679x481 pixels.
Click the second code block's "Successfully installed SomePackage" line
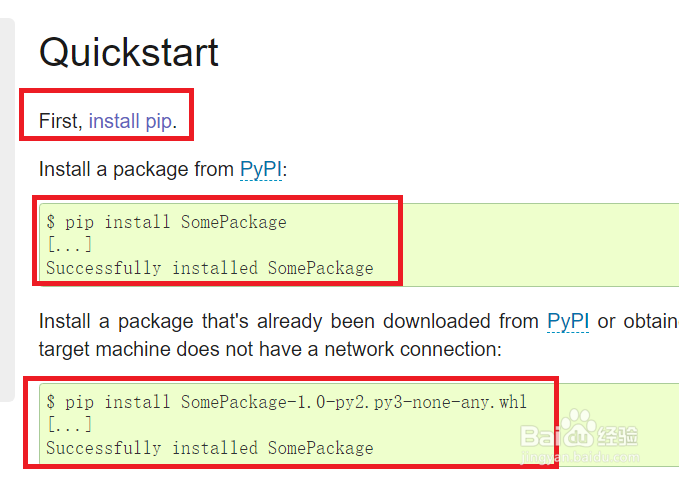[209, 448]
